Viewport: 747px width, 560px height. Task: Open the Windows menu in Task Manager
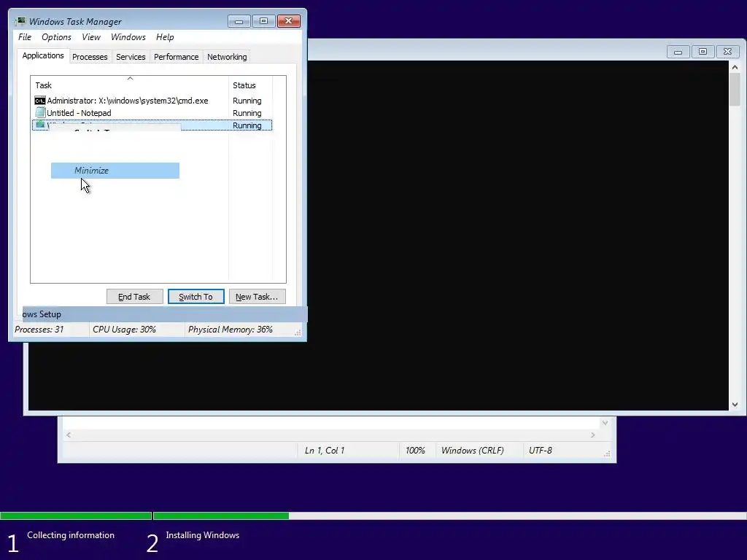point(128,37)
